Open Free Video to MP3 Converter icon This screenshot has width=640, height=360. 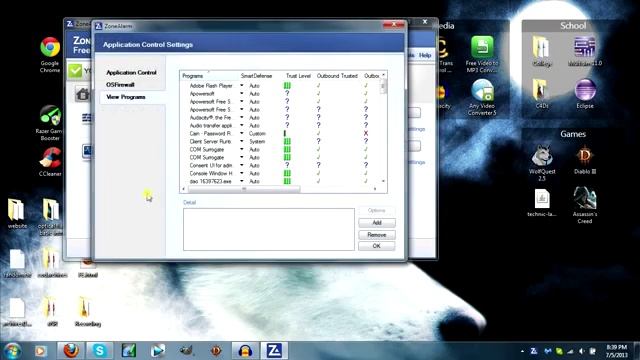tap(482, 54)
